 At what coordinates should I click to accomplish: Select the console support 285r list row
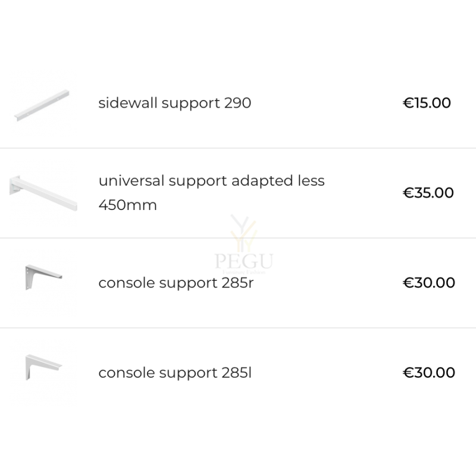(x=238, y=283)
